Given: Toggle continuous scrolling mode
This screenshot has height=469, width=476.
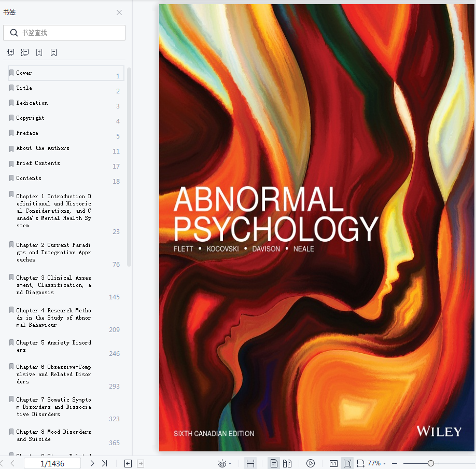Looking at the screenshot, I should [250, 463].
